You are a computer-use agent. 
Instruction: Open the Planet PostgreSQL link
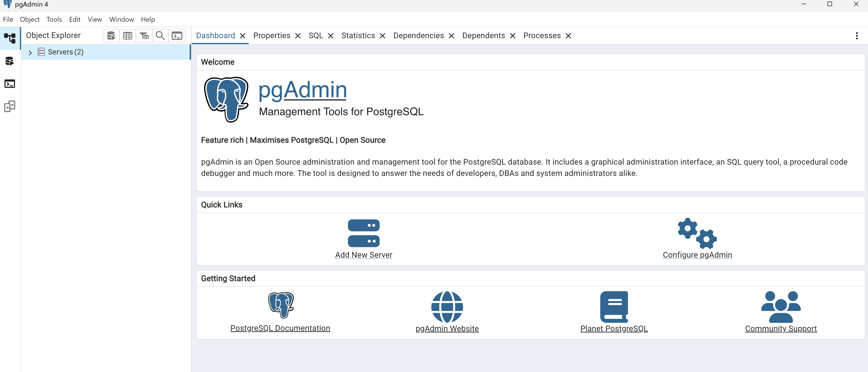(614, 329)
